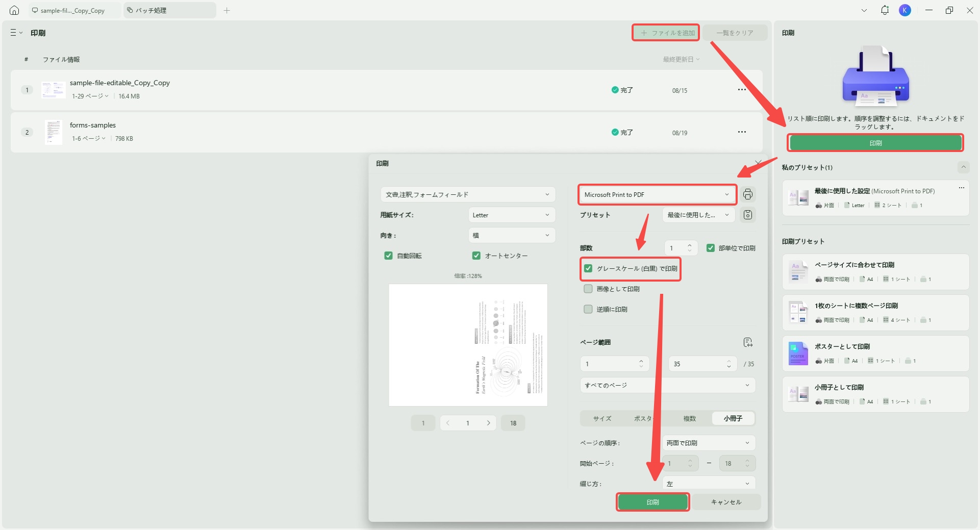Image resolution: width=980 pixels, height=530 pixels.
Task: Switch to the sample-fil..._Copy_Copy tab
Action: 74,10
